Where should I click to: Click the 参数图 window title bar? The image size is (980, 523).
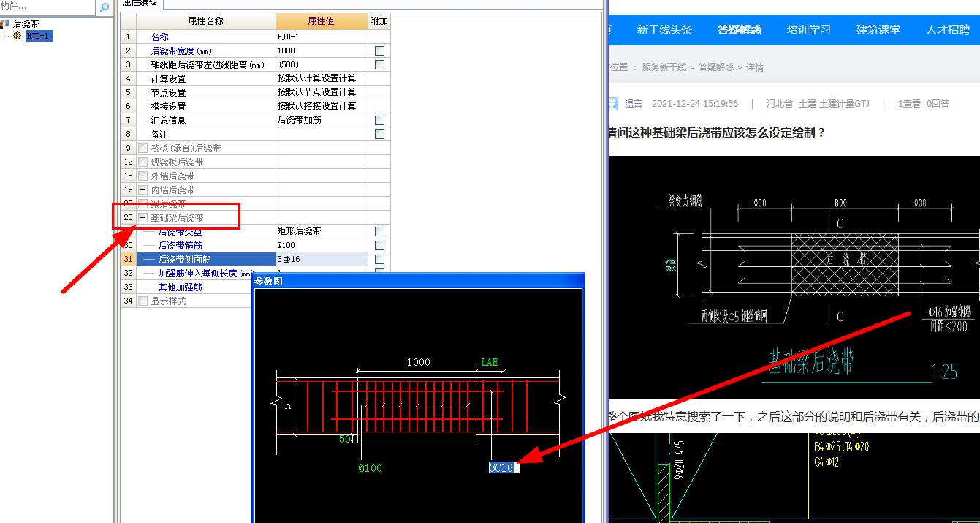pos(419,281)
